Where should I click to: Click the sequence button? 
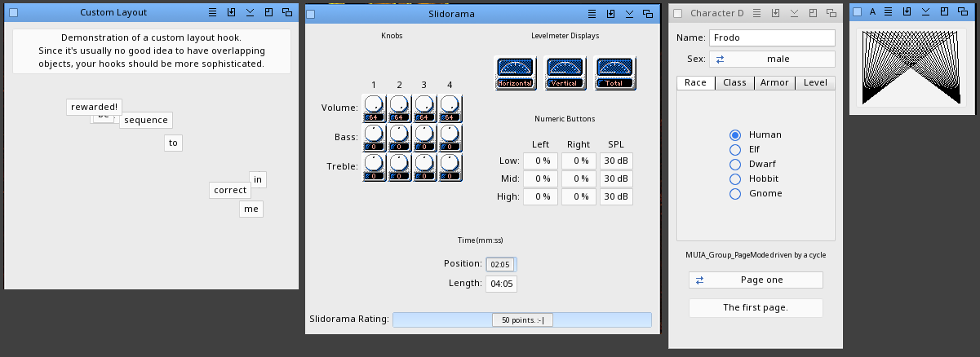tap(146, 120)
